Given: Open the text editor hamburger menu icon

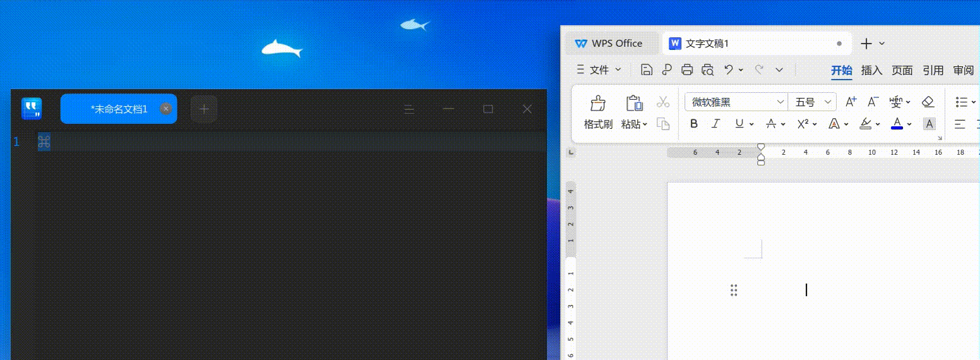Looking at the screenshot, I should click(x=409, y=109).
